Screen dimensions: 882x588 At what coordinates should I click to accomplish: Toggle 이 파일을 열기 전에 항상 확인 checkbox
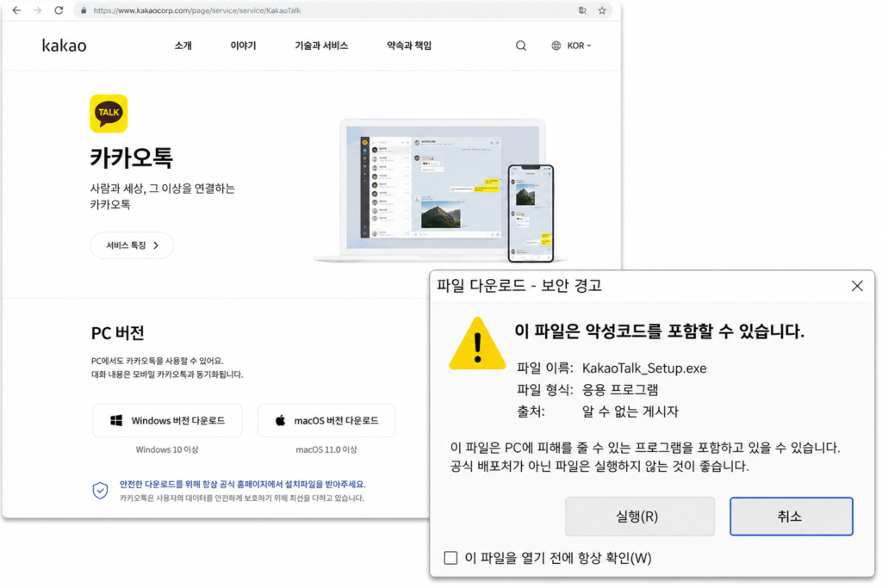pyautogui.click(x=450, y=558)
